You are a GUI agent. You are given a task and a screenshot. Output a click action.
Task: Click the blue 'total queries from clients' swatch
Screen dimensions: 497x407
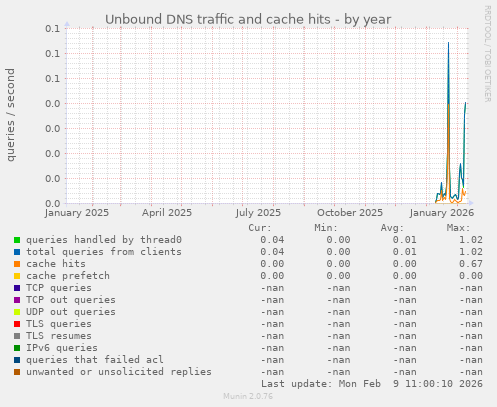pyautogui.click(x=17, y=252)
